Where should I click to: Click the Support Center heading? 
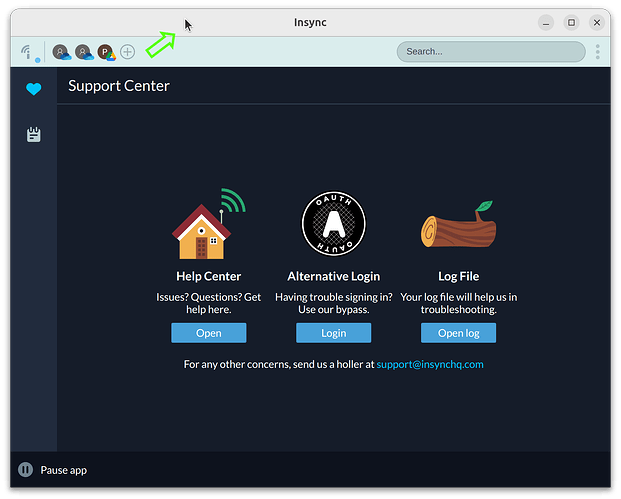click(119, 86)
